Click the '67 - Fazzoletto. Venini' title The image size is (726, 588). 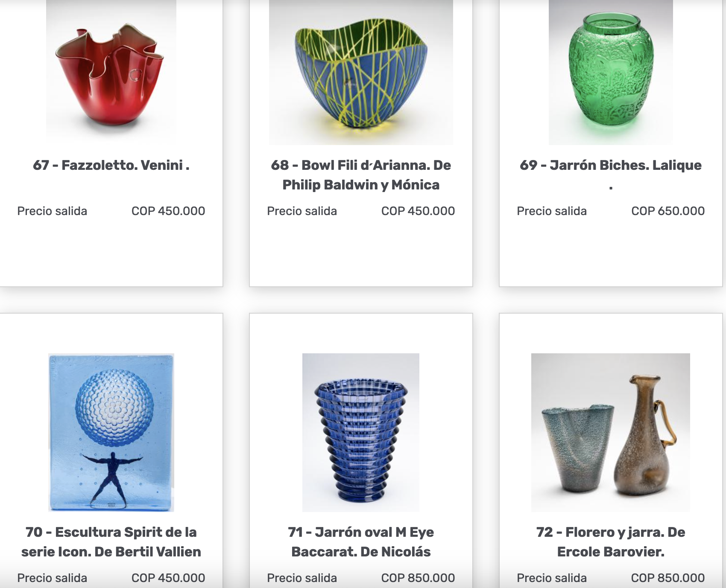pos(111,165)
